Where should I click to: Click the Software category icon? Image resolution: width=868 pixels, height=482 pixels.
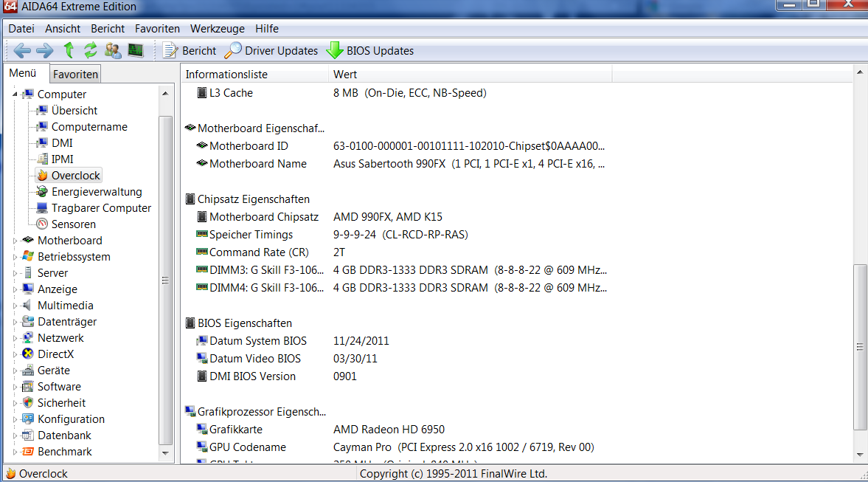point(28,386)
